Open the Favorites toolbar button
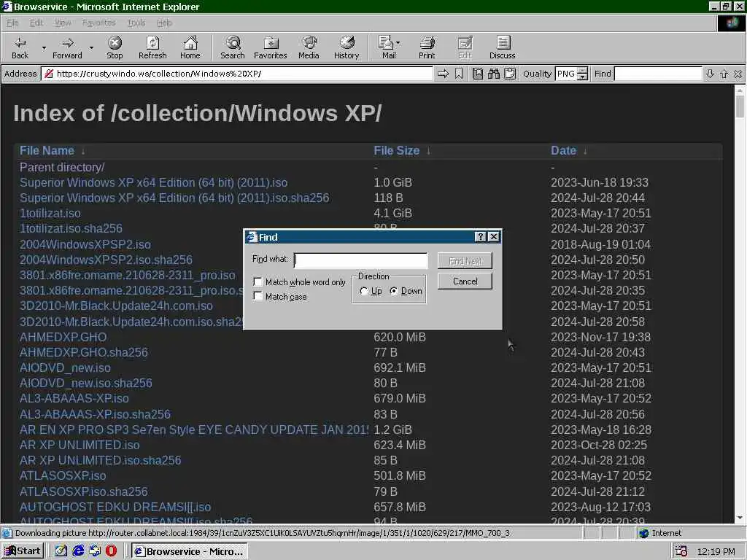The height and width of the screenshot is (560, 747). click(x=271, y=47)
